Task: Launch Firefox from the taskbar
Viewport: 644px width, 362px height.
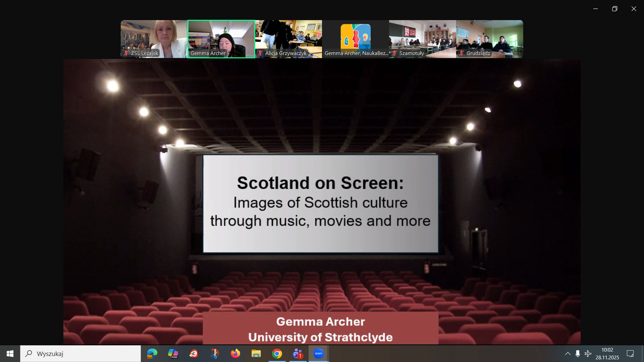Action: click(235, 354)
